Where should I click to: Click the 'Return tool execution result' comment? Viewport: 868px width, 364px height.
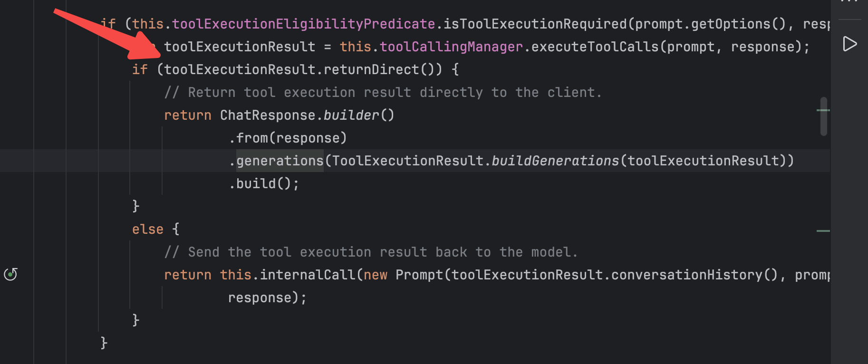(x=383, y=93)
